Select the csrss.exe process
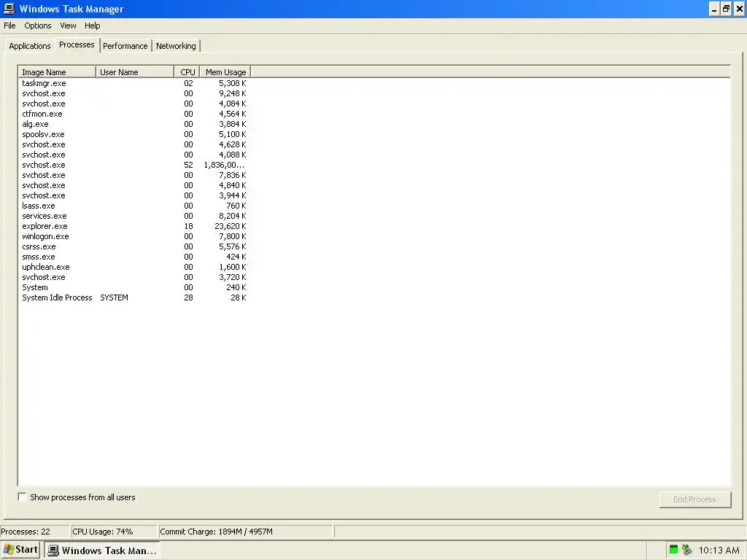This screenshot has width=747, height=560. click(x=134, y=247)
